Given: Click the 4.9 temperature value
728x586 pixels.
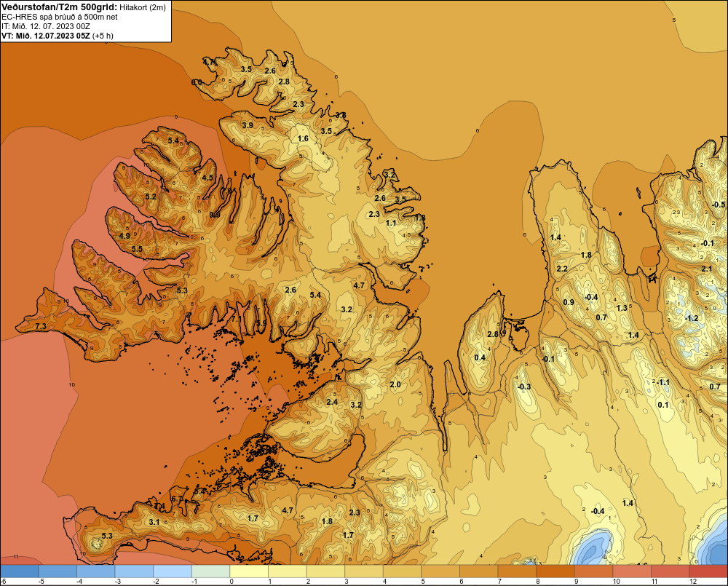Looking at the screenshot, I should coord(124,236).
